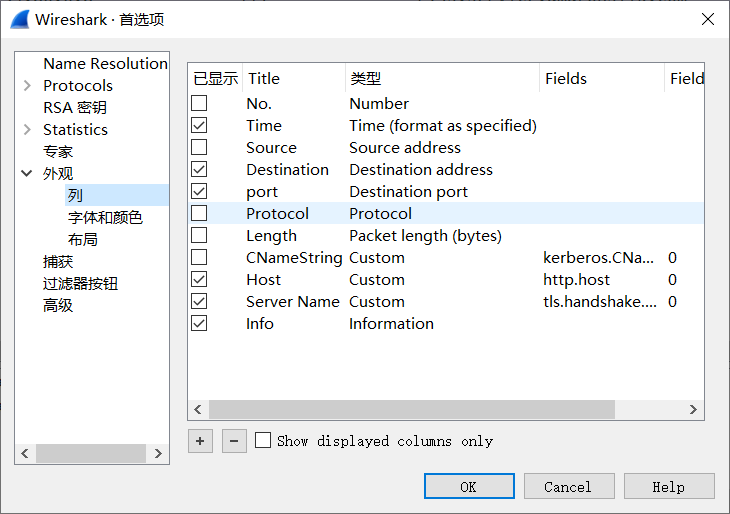Screen dimensions: 730x514
Task: Expand the Protocols tree node
Action: coord(27,86)
